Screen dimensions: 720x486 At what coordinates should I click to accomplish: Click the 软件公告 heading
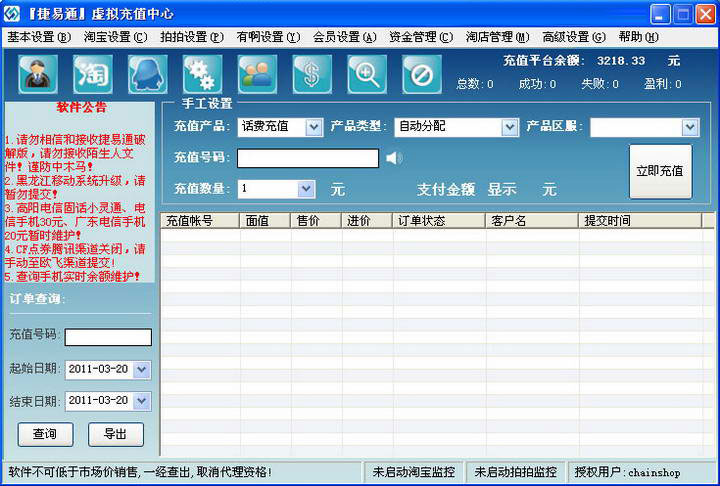pos(82,107)
